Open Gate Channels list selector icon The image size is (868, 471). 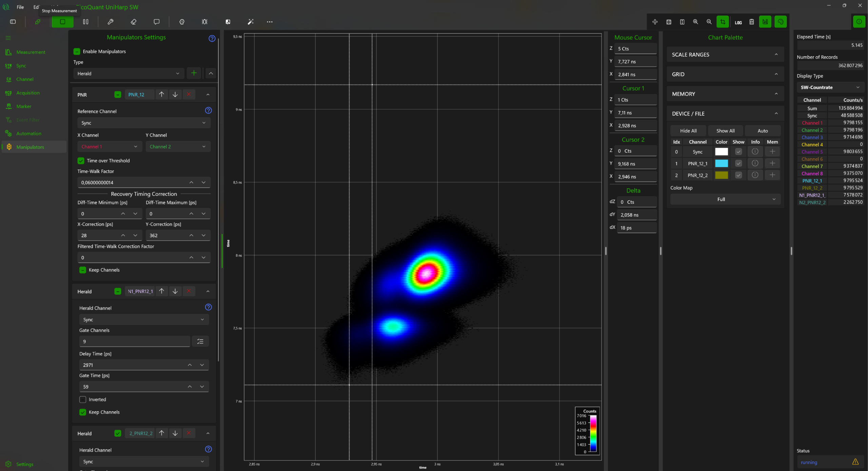pos(200,341)
